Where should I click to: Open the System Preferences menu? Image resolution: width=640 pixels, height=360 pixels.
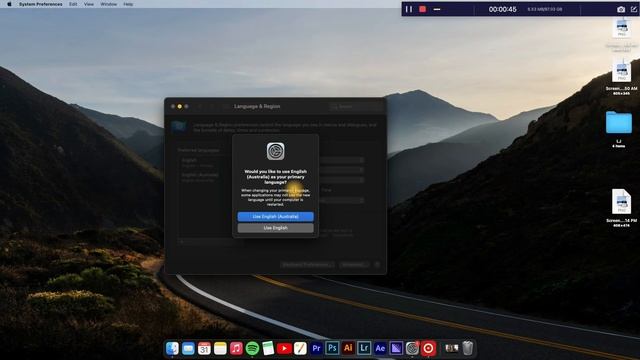pos(40,4)
